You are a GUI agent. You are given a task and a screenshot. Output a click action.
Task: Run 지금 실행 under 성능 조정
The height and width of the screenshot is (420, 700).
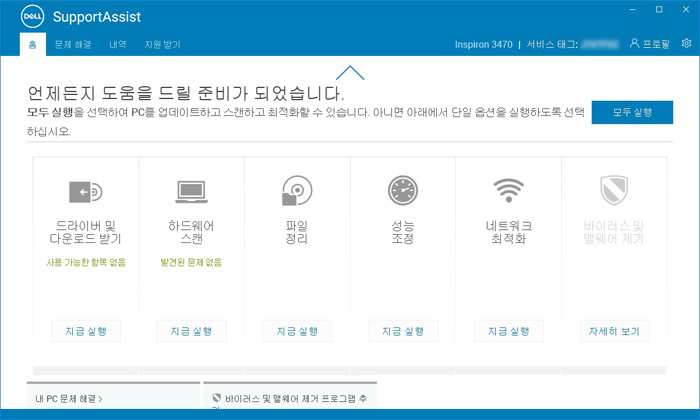click(x=403, y=331)
